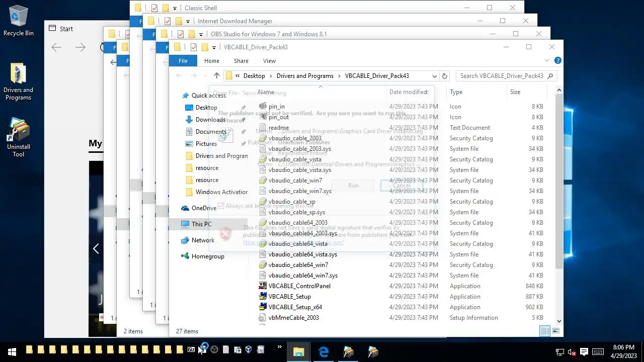Viewport: 644px width, 362px height.
Task: Open Microsoft Edge from taskbar
Action: point(324,351)
